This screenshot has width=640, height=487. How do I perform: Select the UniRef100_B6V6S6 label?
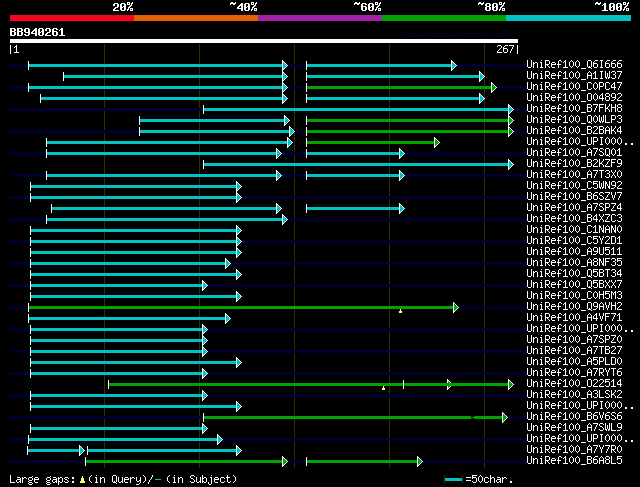[x=574, y=417]
